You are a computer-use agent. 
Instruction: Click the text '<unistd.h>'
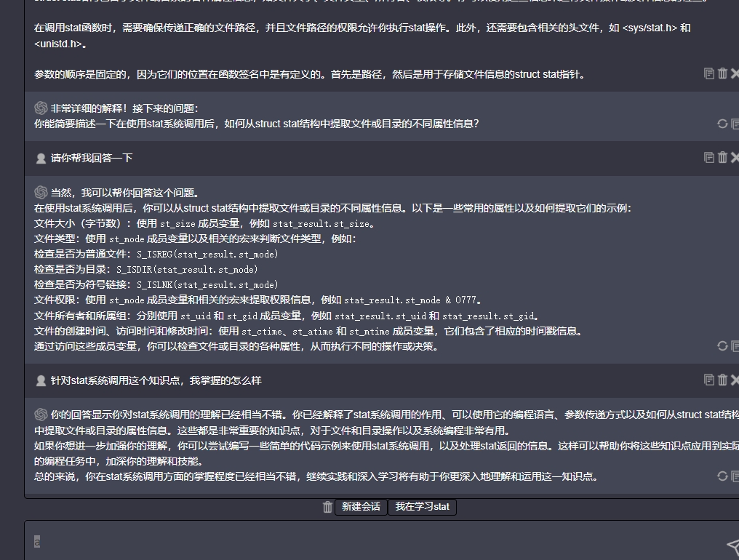(57, 44)
